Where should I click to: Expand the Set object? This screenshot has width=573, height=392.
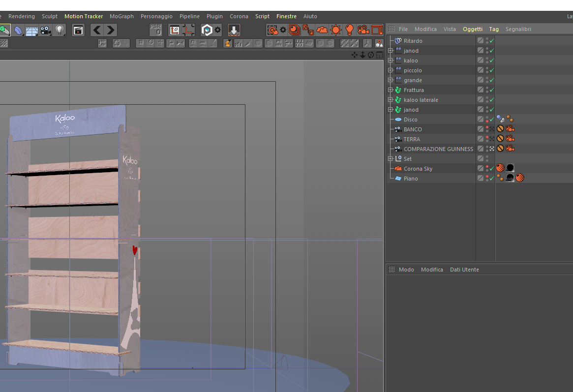[x=391, y=158]
